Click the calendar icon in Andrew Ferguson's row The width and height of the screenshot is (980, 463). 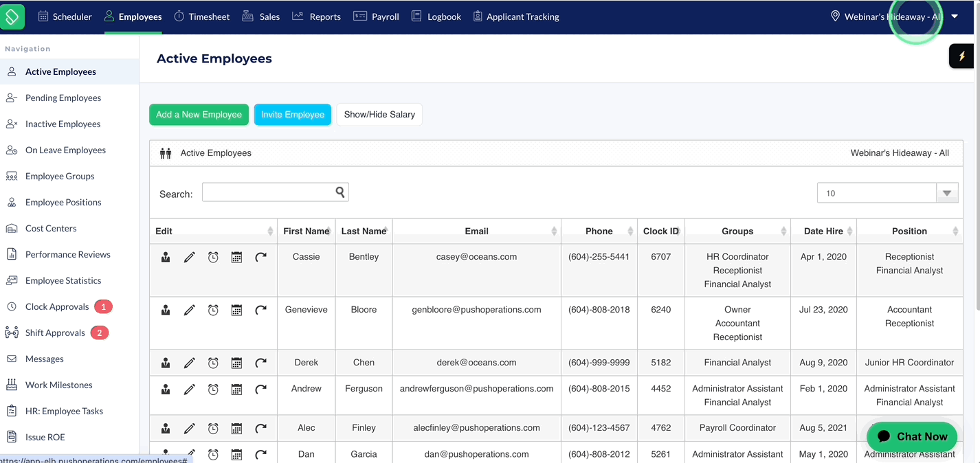coord(236,389)
